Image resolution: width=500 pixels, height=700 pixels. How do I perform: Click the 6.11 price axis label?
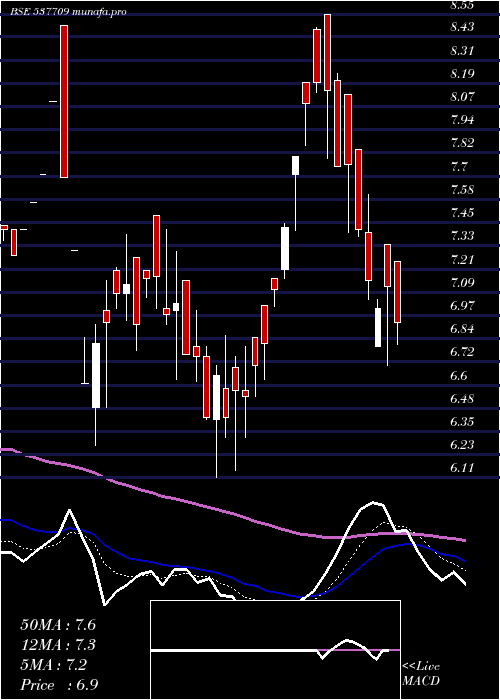click(462, 468)
